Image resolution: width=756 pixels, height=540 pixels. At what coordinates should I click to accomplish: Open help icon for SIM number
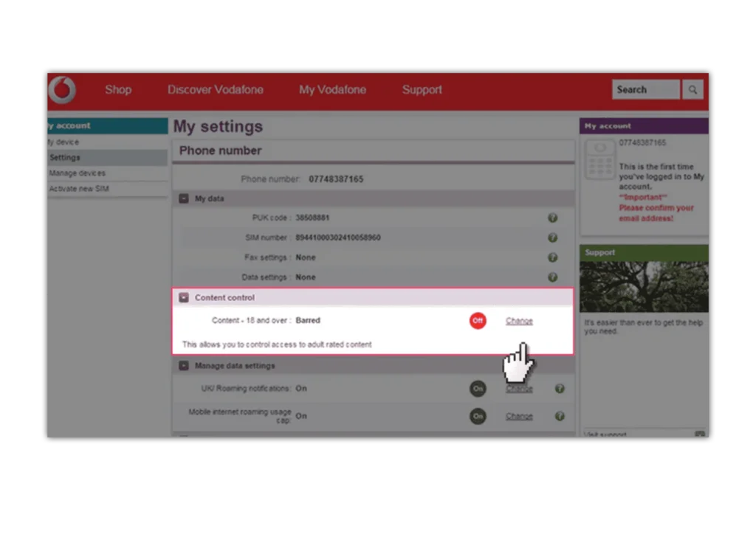tap(552, 238)
